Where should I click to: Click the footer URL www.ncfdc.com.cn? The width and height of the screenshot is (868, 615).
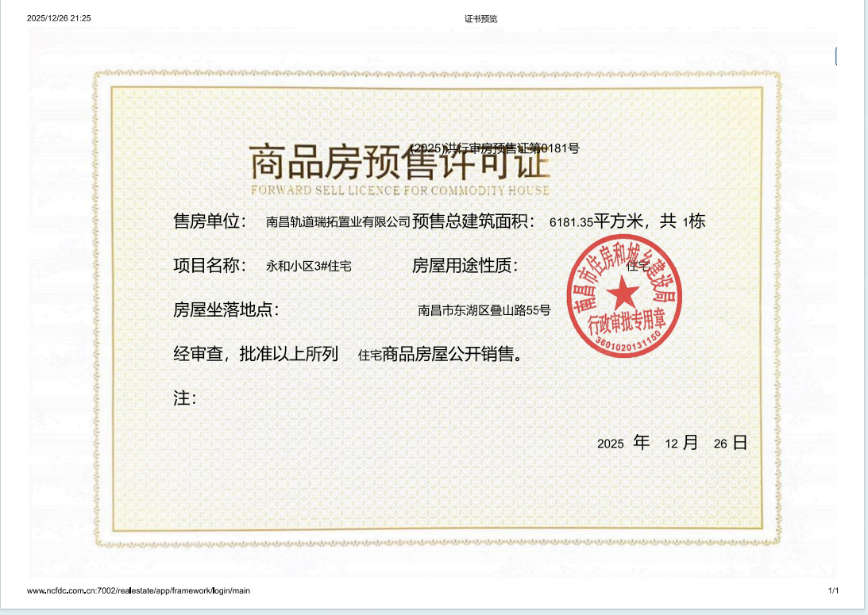[x=138, y=590]
